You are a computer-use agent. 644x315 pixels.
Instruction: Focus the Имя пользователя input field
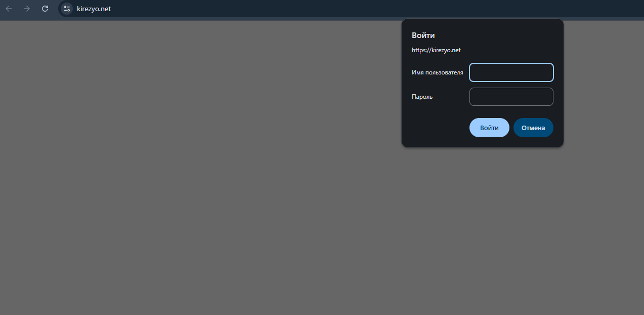click(x=511, y=72)
